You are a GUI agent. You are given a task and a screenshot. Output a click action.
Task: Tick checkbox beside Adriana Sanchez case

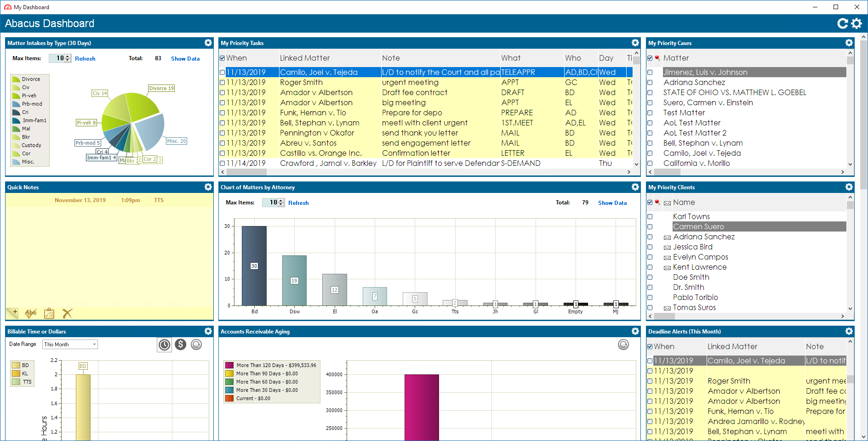pyautogui.click(x=650, y=83)
